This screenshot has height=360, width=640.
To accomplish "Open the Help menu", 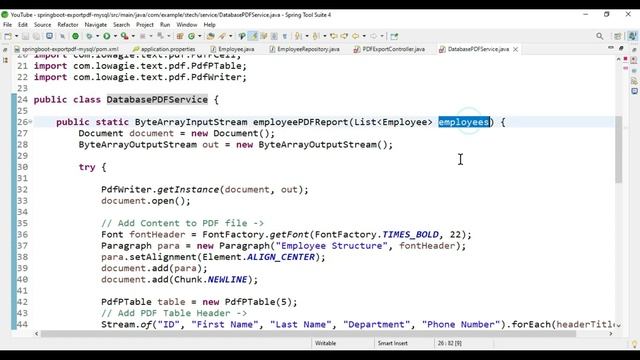I will pos(209,25).
